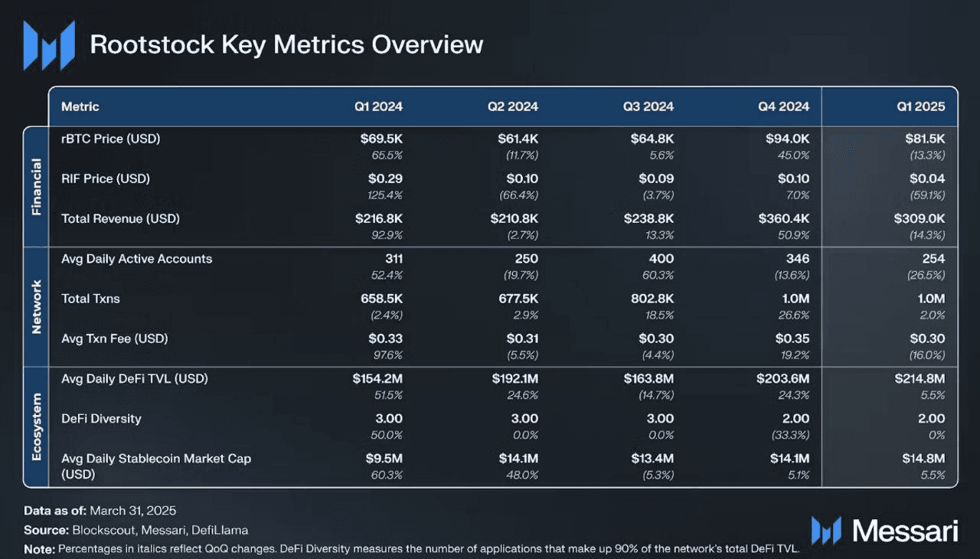This screenshot has height=559, width=980.
Task: Click the Q3 2024 column header
Action: [648, 106]
